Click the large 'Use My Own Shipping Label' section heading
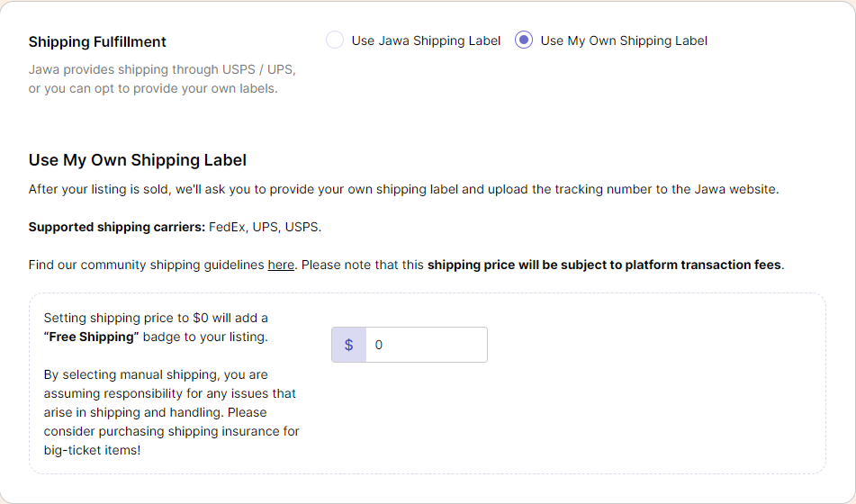The image size is (856, 504). coord(138,160)
